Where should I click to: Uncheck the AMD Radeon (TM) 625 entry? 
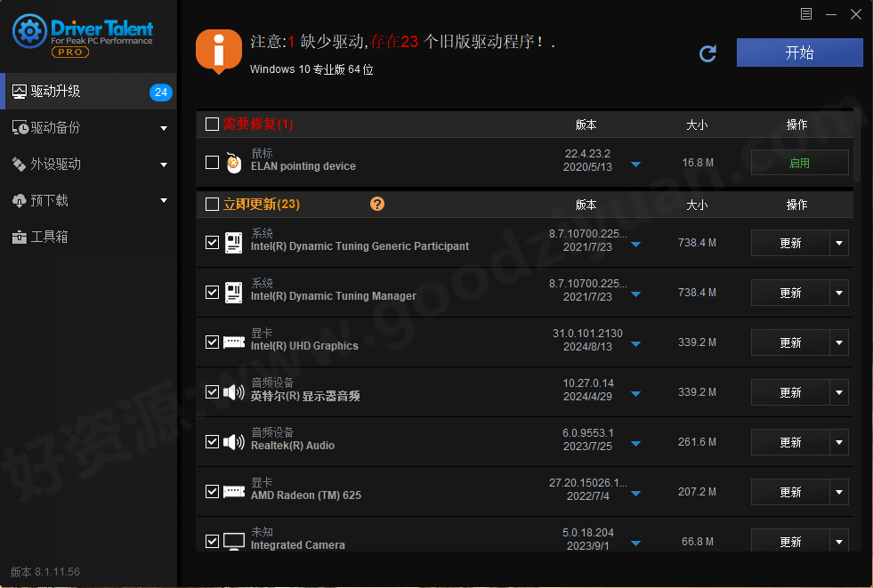tap(212, 491)
